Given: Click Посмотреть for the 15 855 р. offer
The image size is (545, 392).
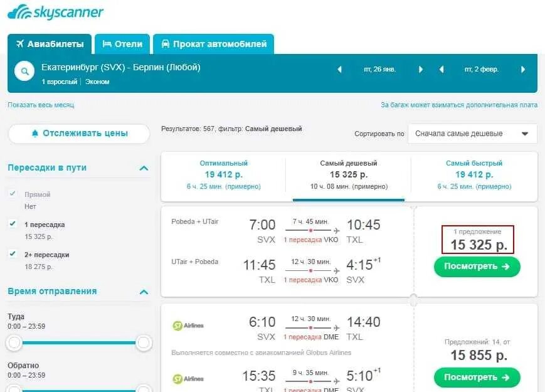Looking at the screenshot, I should pyautogui.click(x=477, y=378).
